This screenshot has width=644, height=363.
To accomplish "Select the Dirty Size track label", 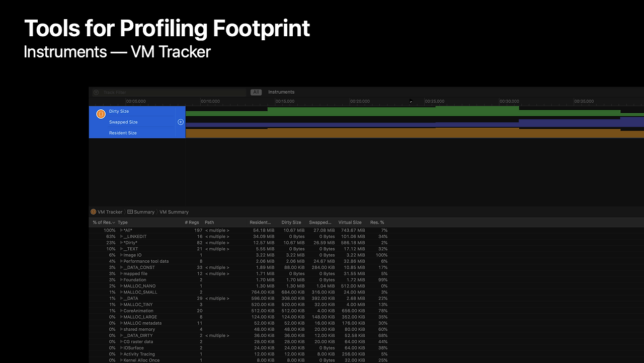I will pyautogui.click(x=119, y=111).
